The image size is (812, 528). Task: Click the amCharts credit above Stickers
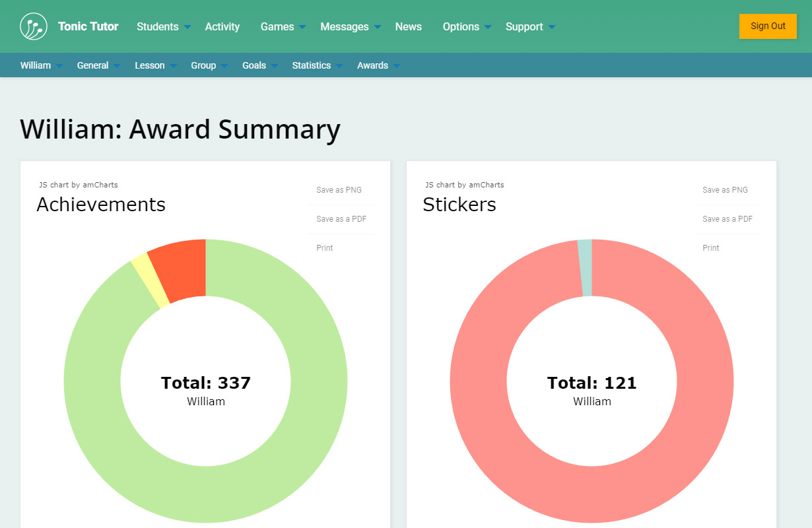click(x=464, y=185)
